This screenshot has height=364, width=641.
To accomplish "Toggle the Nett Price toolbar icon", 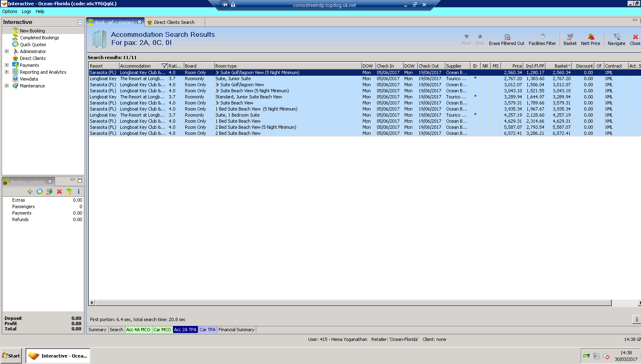I will pos(591,36).
